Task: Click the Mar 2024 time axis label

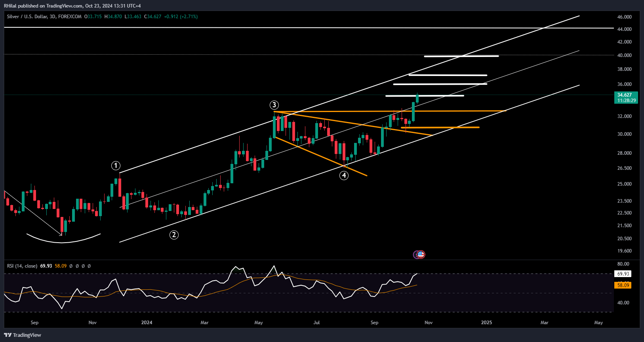Action: tap(204, 323)
